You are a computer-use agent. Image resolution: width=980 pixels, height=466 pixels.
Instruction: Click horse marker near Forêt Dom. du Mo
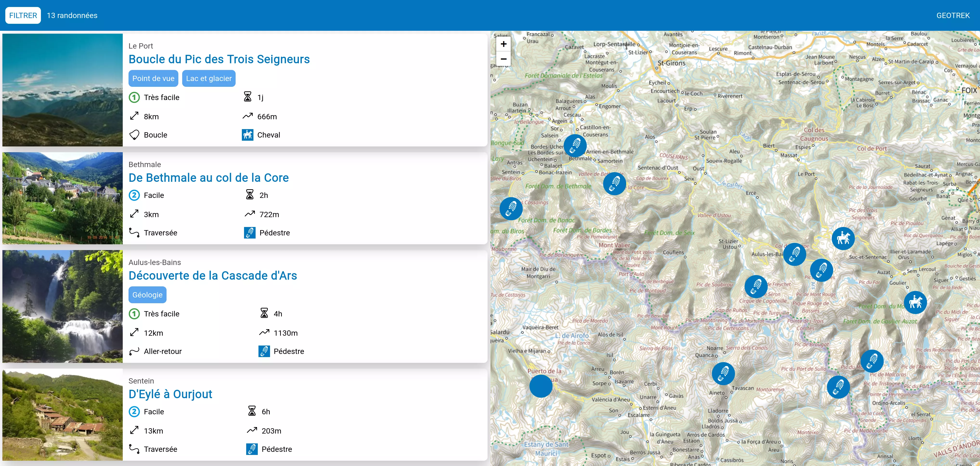(x=915, y=302)
